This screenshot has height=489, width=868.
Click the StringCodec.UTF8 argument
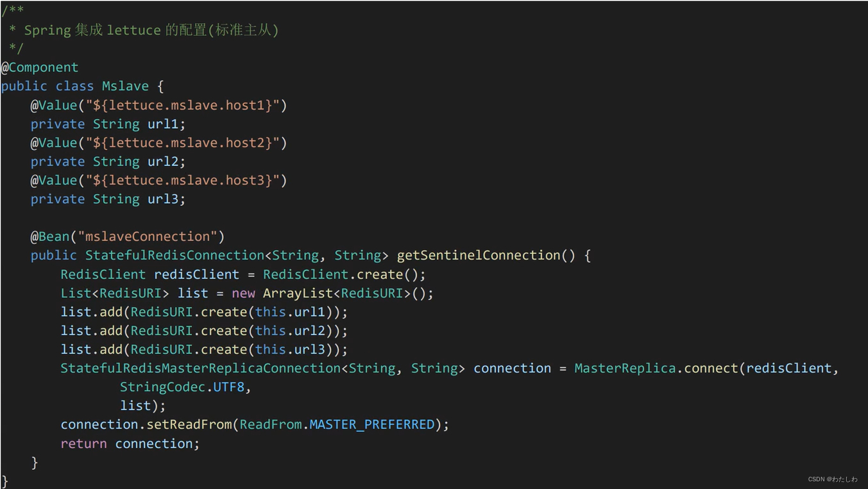182,387
